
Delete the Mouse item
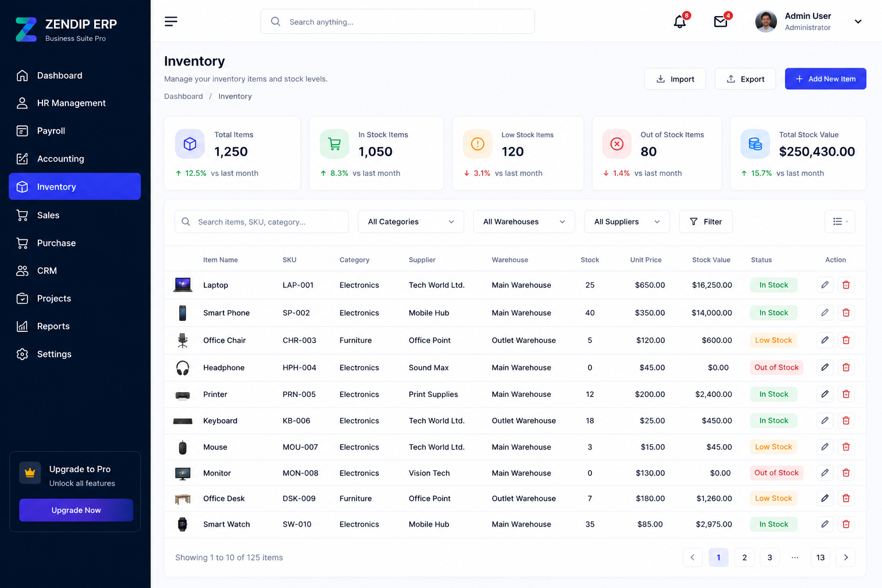[846, 447]
